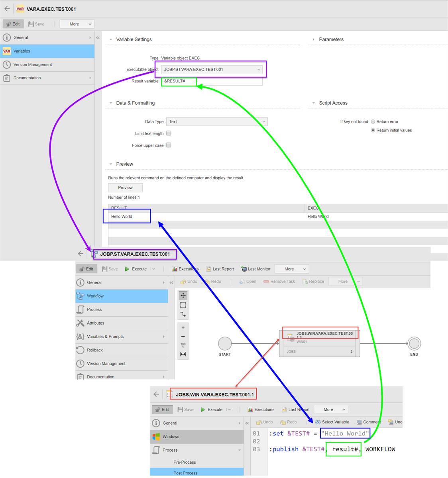Click the 100% zoom level control
This screenshot has width=448, height=478.
pyautogui.click(x=183, y=345)
